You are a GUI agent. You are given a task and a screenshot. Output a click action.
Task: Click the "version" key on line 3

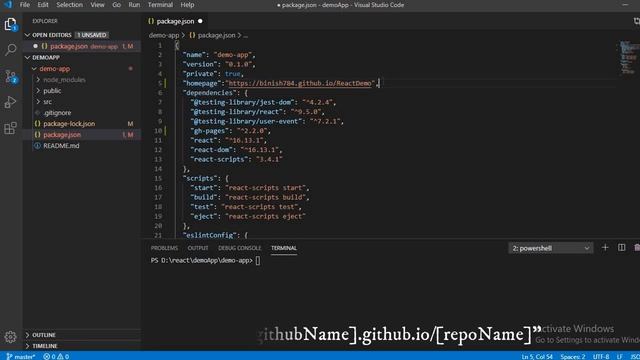pyautogui.click(x=200, y=64)
